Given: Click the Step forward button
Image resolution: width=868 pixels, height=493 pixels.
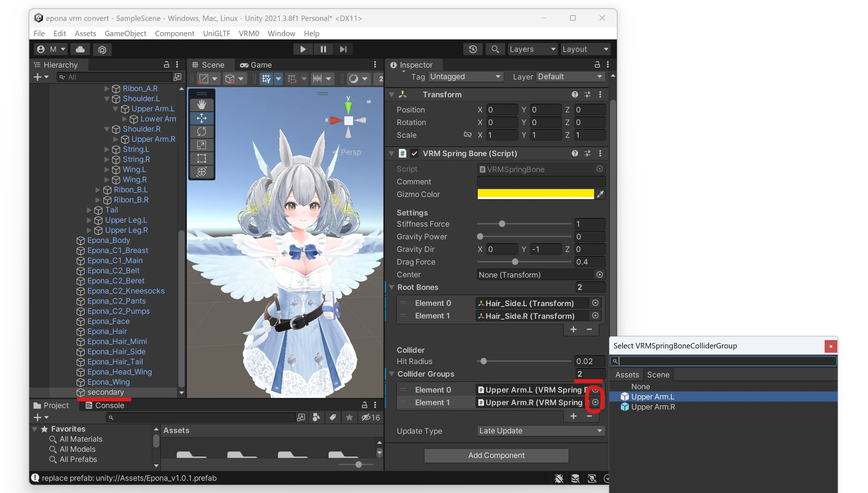Looking at the screenshot, I should (343, 49).
